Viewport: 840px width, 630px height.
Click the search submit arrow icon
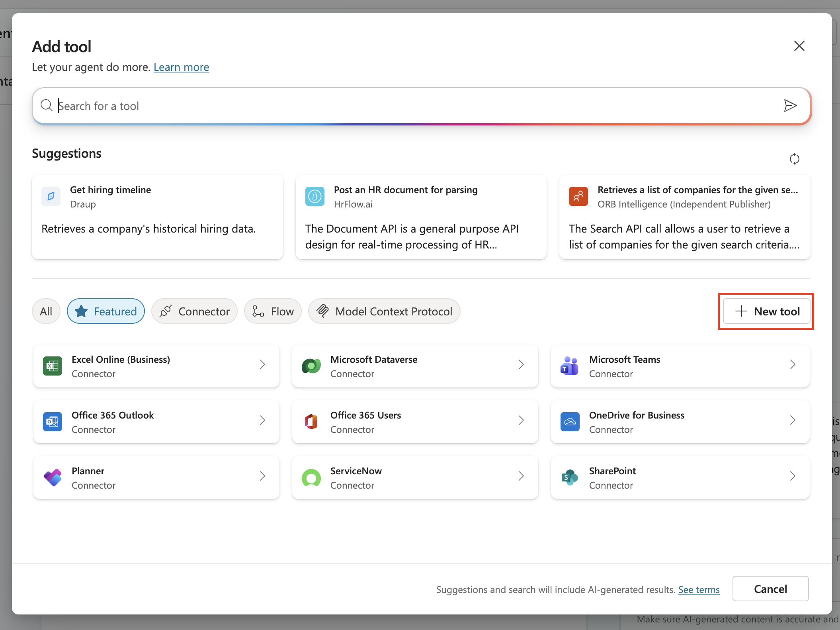click(790, 106)
